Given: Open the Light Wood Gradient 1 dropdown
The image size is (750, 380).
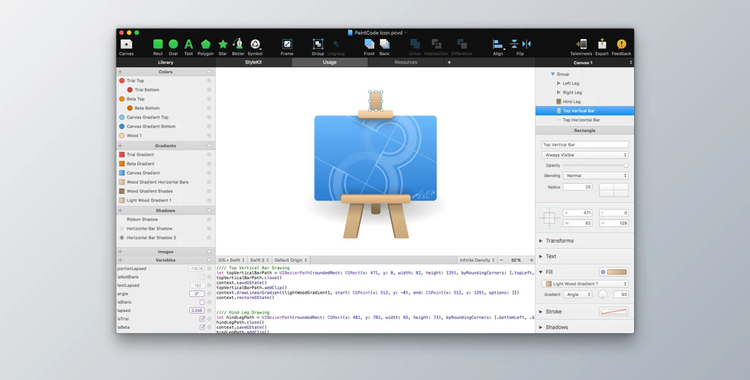Looking at the screenshot, I should coord(585,284).
